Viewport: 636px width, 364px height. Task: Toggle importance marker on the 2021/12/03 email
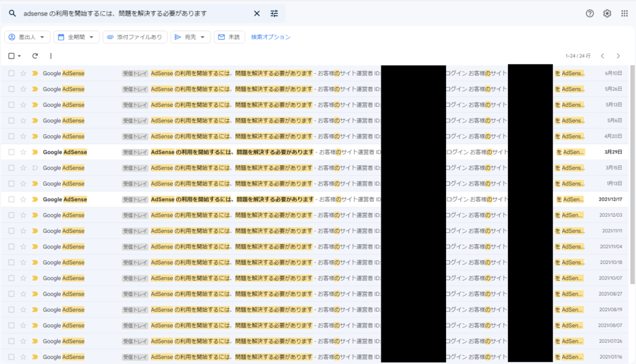(x=35, y=215)
